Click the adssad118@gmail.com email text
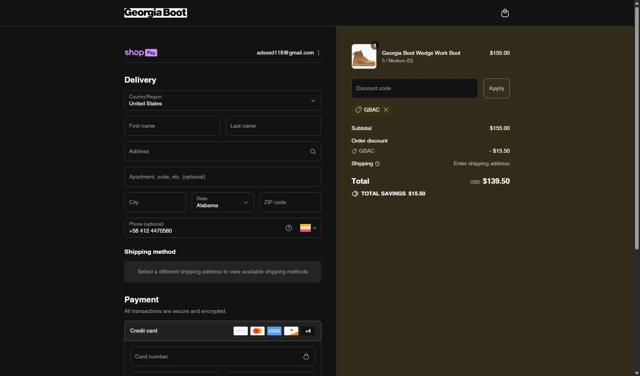Screen dimensions: 640x376 click(x=285, y=53)
